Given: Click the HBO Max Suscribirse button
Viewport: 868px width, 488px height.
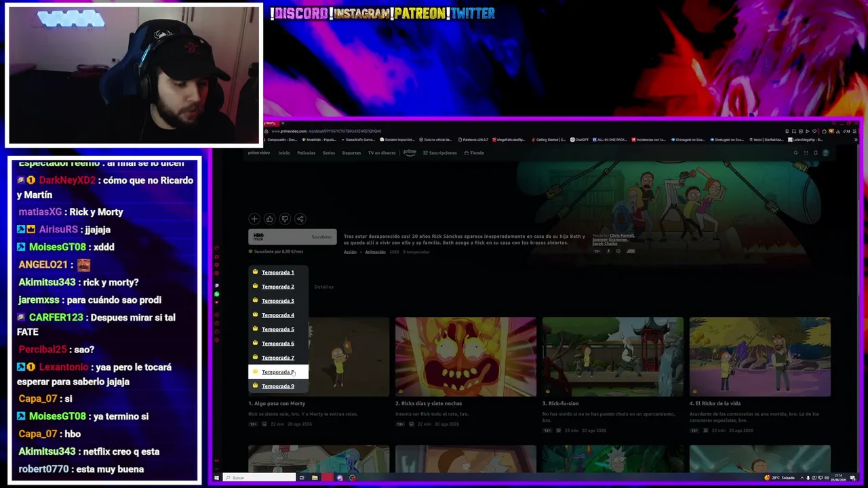Looking at the screenshot, I should (292, 237).
